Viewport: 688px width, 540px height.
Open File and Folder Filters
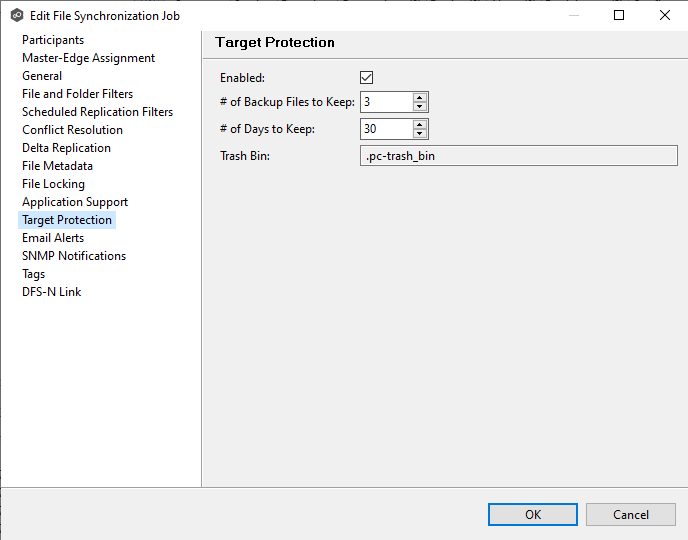click(77, 94)
